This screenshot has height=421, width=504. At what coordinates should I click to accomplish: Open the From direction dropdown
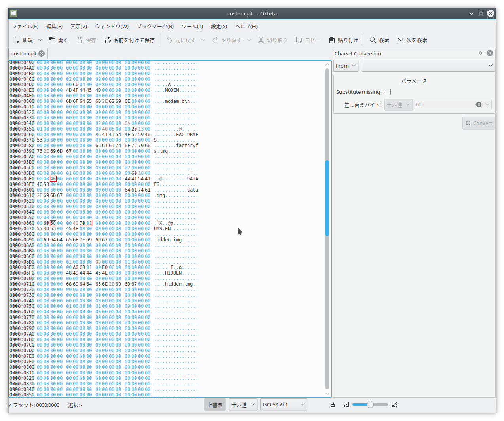(x=346, y=66)
